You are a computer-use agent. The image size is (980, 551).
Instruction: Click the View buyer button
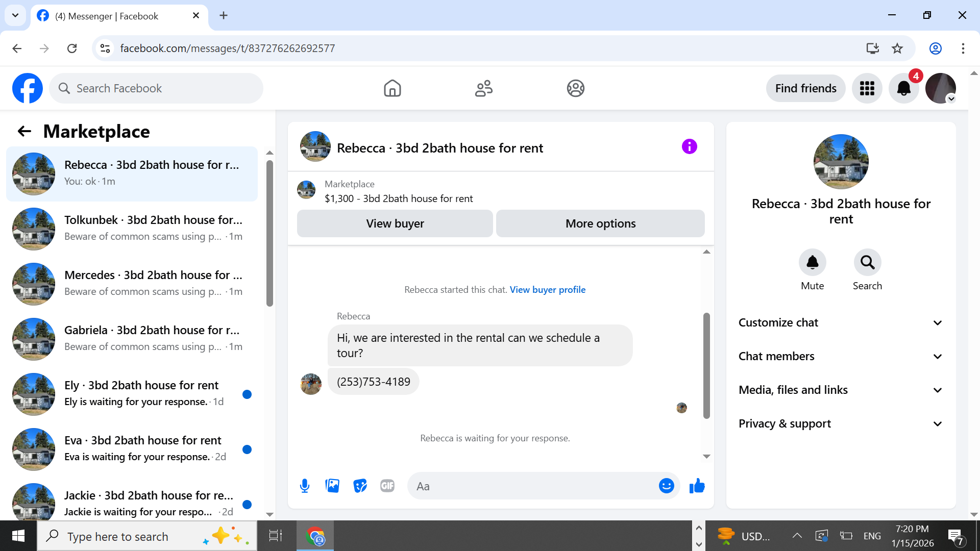[395, 223]
